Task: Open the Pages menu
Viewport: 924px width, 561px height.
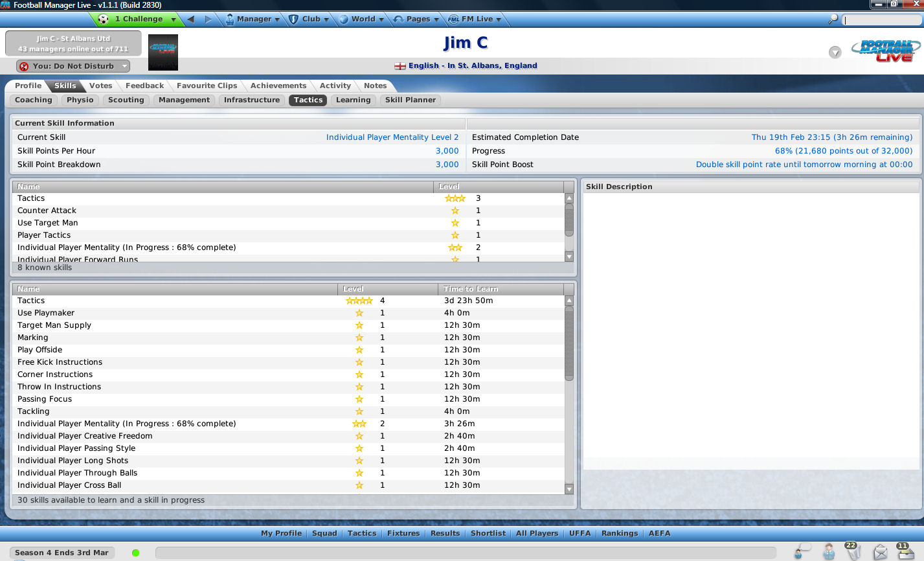Action: [x=416, y=19]
